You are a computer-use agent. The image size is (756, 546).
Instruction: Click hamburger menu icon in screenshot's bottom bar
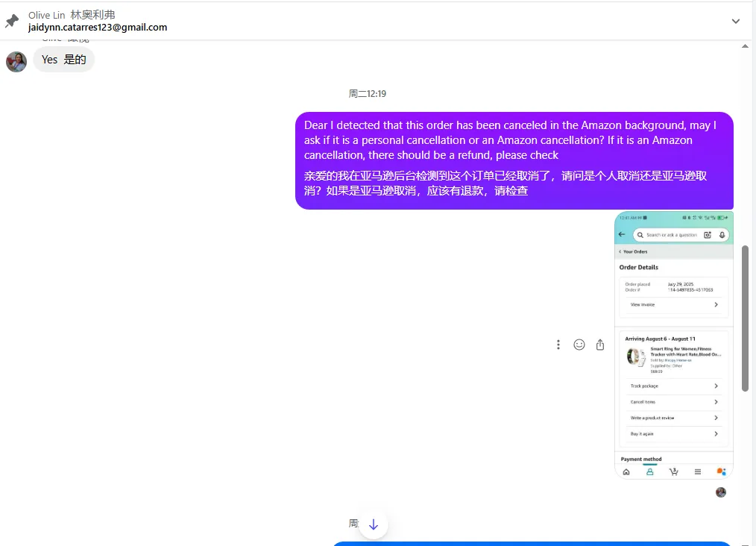coord(698,471)
